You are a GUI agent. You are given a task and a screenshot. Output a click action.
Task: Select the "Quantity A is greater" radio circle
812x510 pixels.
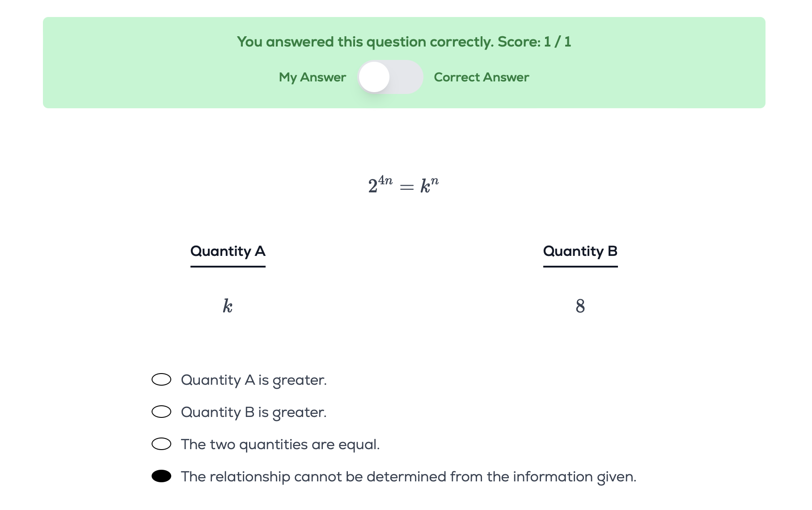point(161,379)
